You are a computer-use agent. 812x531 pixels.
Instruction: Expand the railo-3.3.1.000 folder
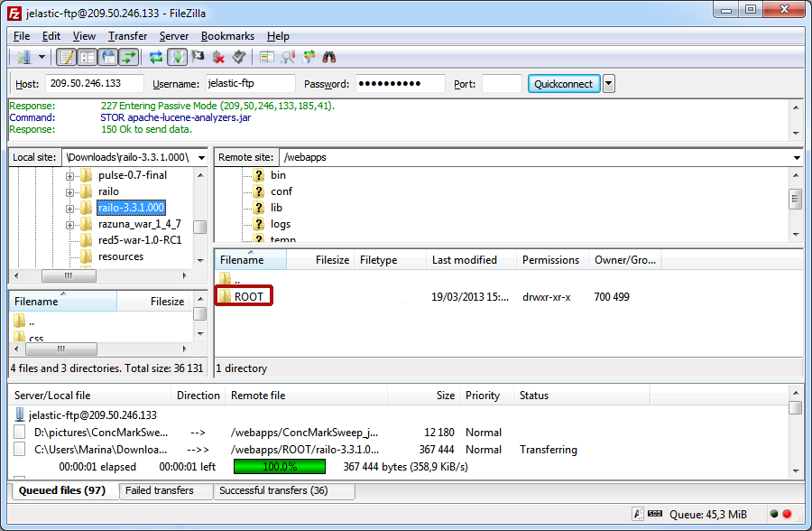69,209
